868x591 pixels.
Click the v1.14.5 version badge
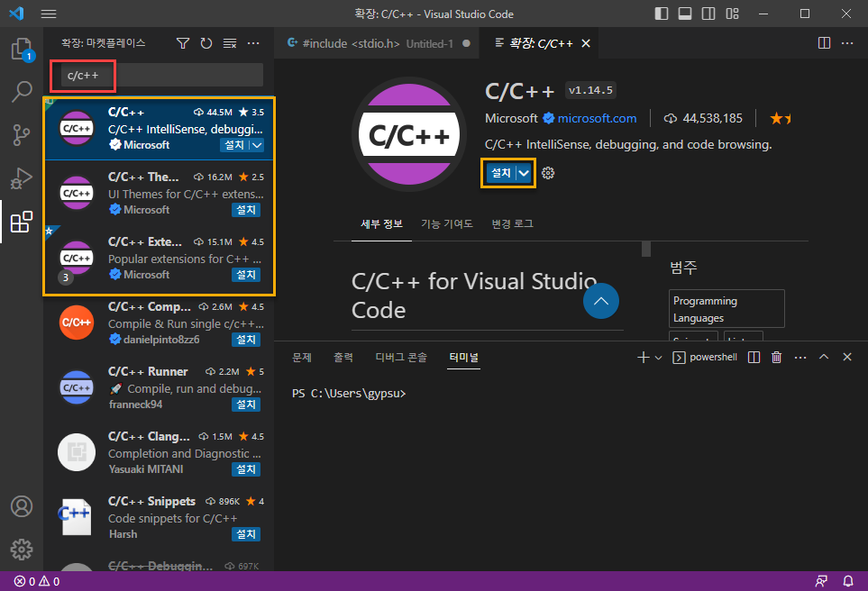[590, 90]
